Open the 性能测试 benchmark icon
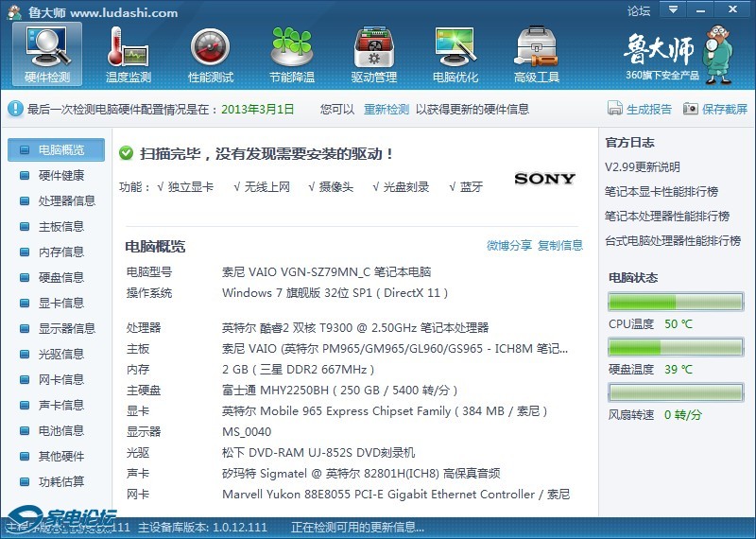This screenshot has height=539, width=756. [x=210, y=54]
